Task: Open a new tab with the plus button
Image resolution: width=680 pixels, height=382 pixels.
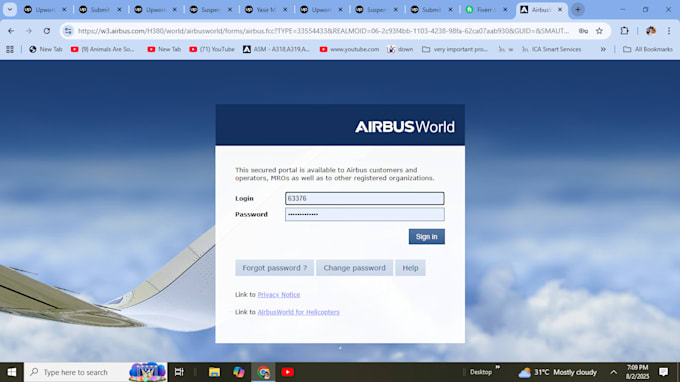Action: tap(578, 10)
